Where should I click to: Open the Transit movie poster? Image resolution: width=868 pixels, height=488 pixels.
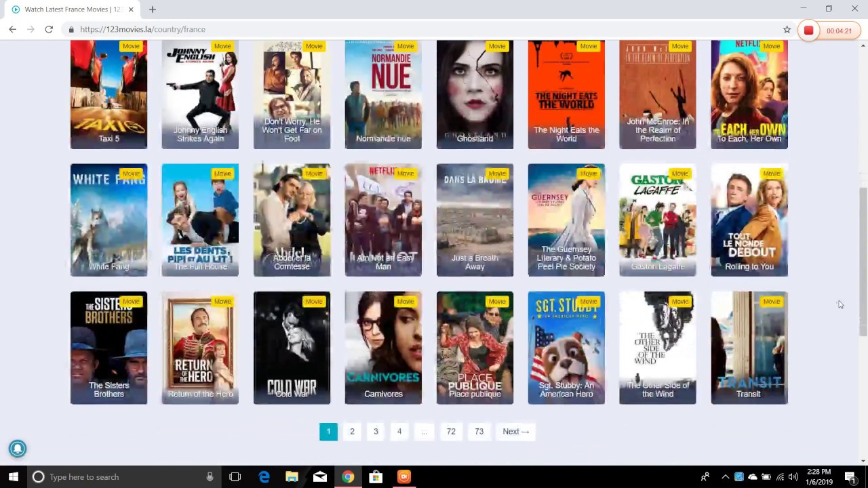click(749, 348)
